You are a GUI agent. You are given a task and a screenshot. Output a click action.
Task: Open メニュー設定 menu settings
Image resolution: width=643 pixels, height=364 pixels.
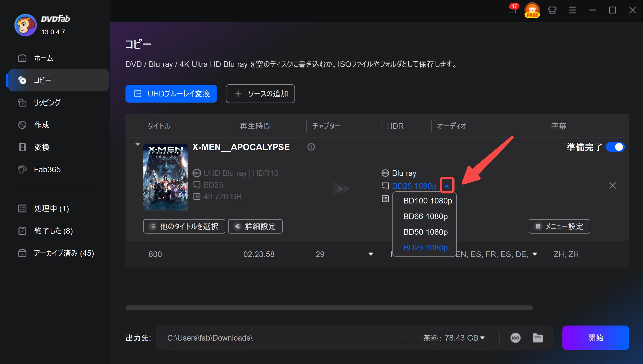pos(559,226)
